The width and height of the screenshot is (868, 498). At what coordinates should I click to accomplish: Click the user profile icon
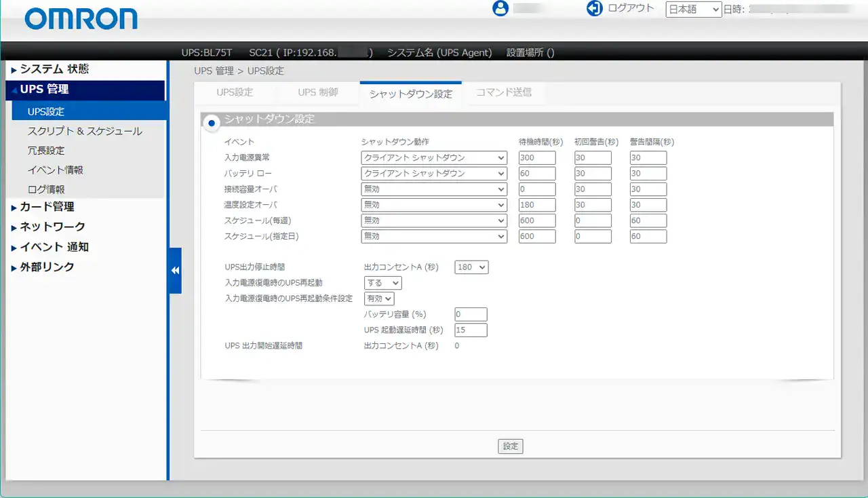500,9
